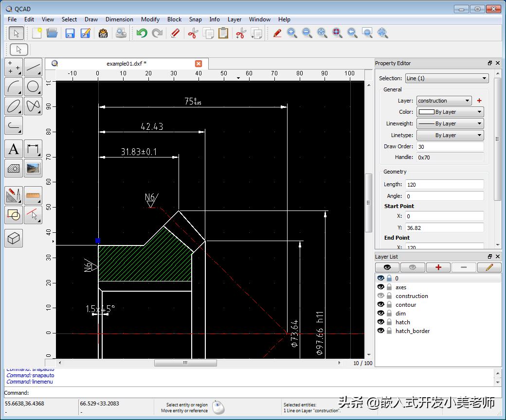Toggle visibility of layer 0
The height and width of the screenshot is (420, 506).
click(x=381, y=278)
